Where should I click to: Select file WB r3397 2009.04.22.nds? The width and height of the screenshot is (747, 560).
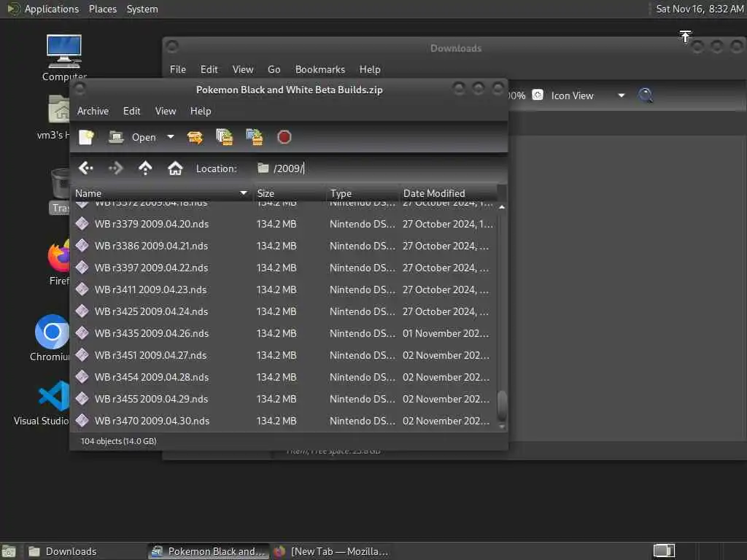coord(284,268)
